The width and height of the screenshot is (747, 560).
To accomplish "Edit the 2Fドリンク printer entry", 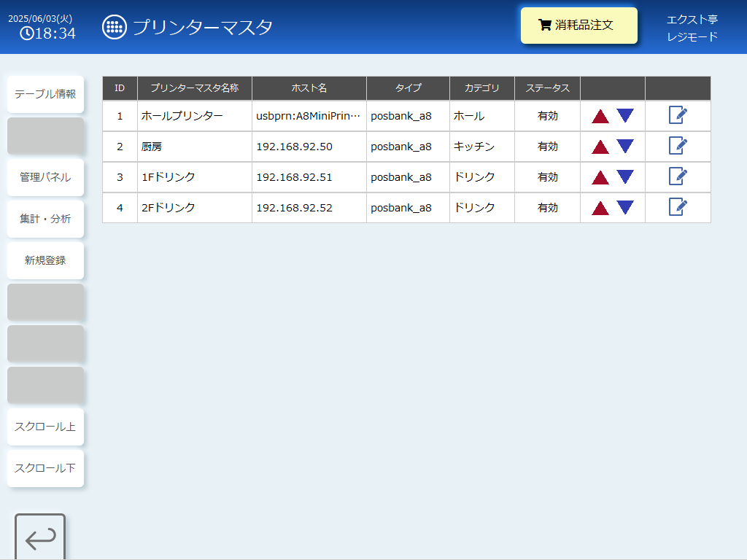I will pos(678,207).
